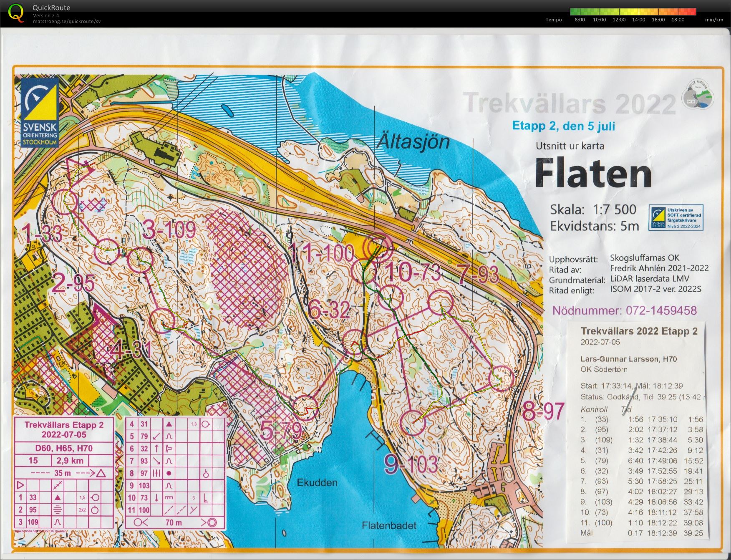Click control circle 6 below label 6-32
Viewport: 731px width, 560px height.
(x=355, y=342)
